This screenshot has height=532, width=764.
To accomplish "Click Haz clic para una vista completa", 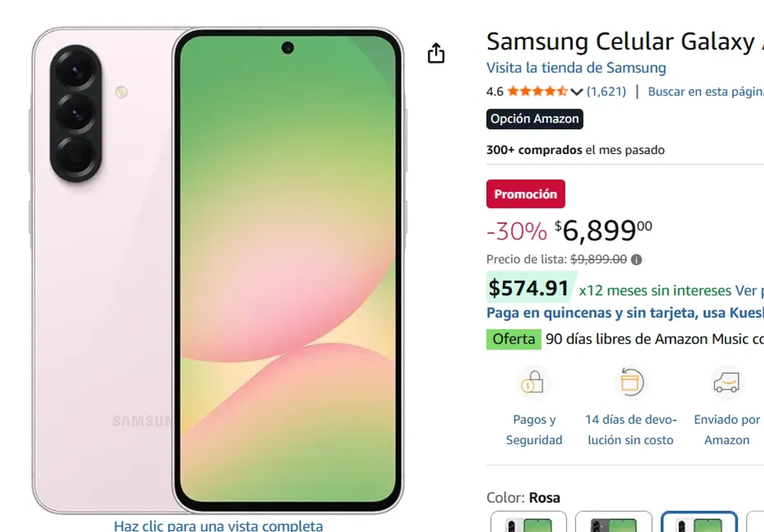I will (x=218, y=526).
